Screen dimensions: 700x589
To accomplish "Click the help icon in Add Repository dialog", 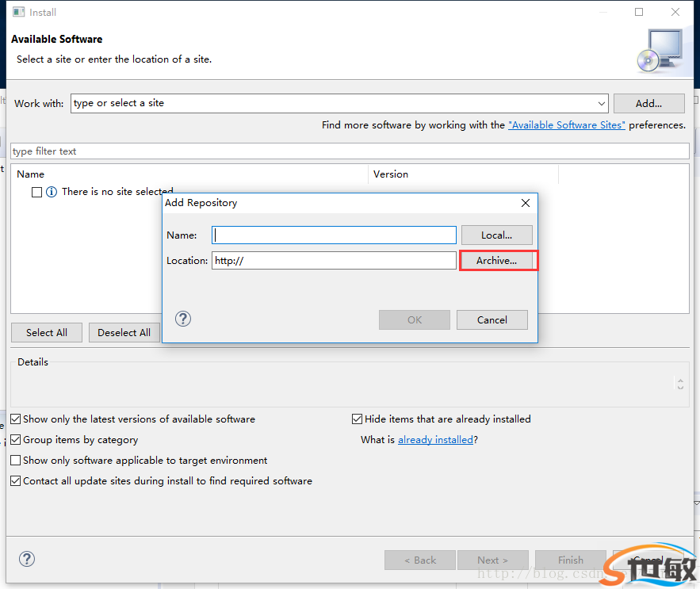I will pos(183,319).
